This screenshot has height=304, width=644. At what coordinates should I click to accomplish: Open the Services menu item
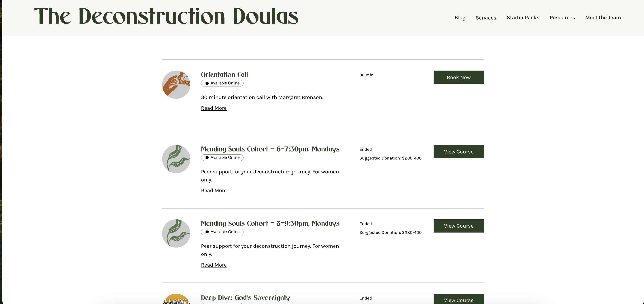click(x=486, y=17)
